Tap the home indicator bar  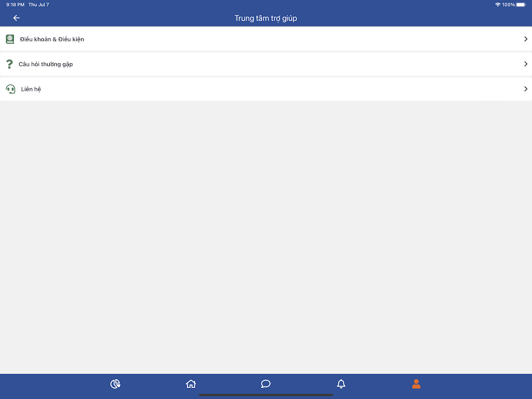(x=266, y=395)
